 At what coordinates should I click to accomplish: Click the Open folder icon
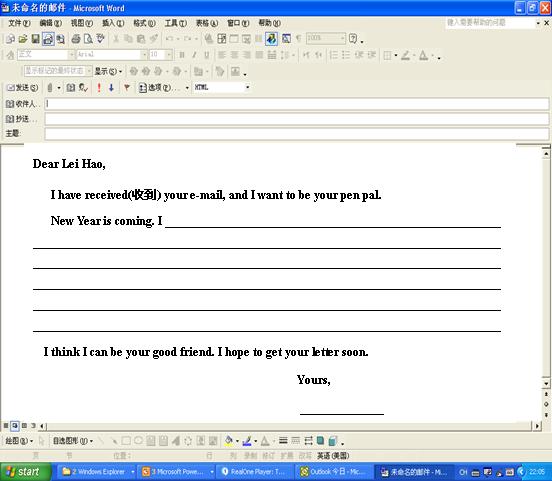click(x=23, y=39)
